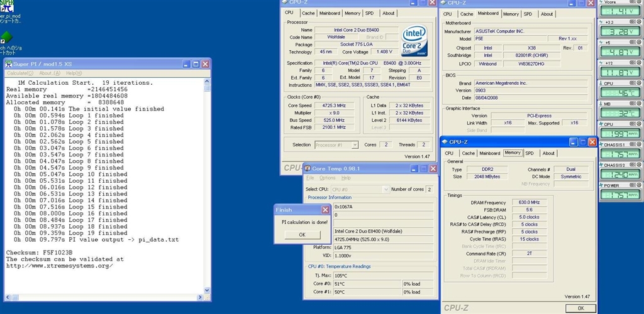
Task: Click OK in the Finish dialog
Action: [303, 235]
